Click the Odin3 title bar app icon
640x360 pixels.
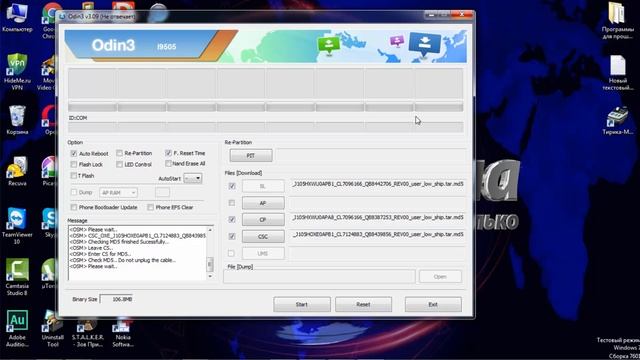coord(62,16)
